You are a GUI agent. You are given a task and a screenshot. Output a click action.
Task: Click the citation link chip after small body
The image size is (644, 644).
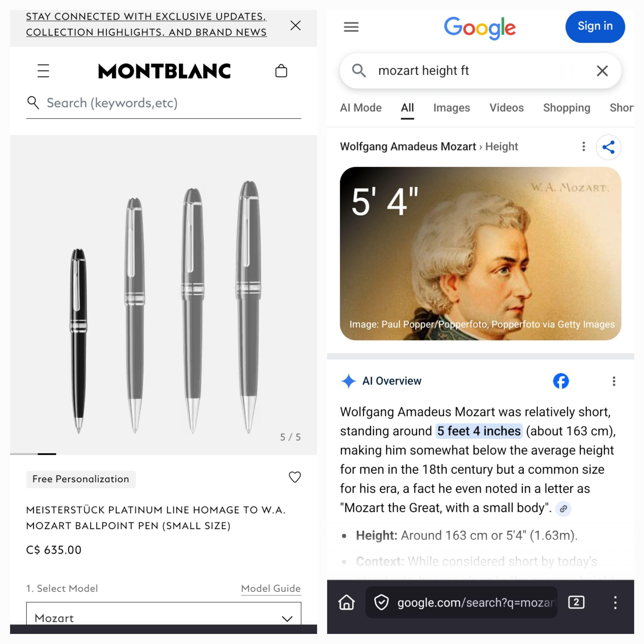click(563, 509)
